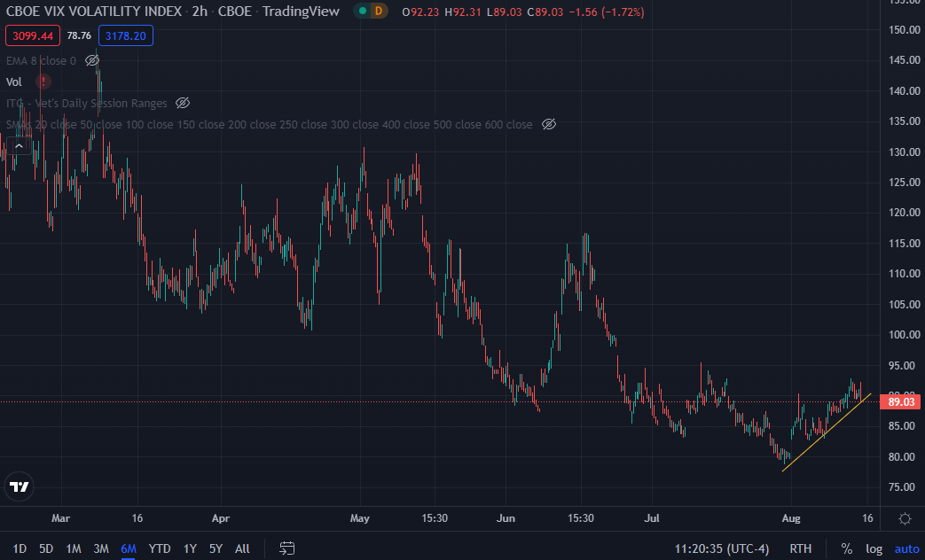Select the 6M time range
Image resolution: width=925 pixels, height=560 pixels.
pos(129,548)
